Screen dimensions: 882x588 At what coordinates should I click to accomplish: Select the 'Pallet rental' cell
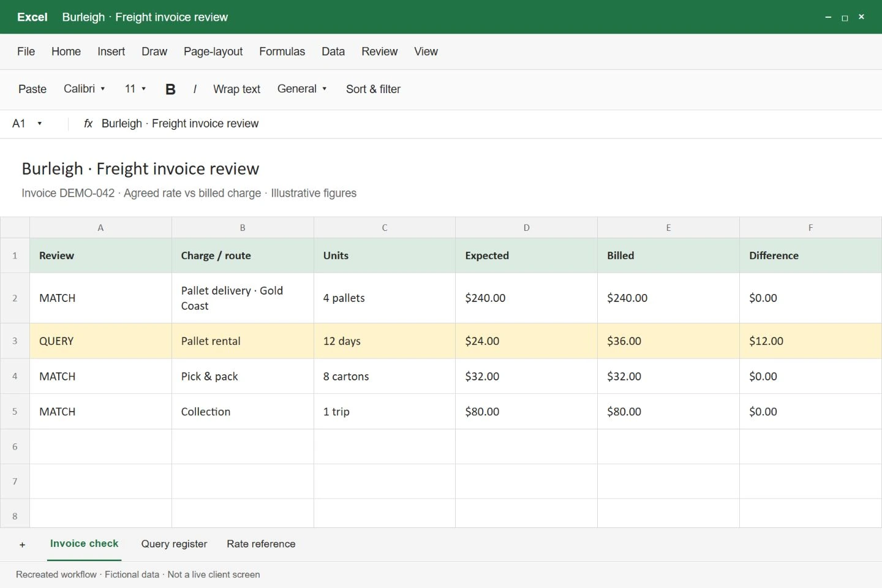pos(243,341)
